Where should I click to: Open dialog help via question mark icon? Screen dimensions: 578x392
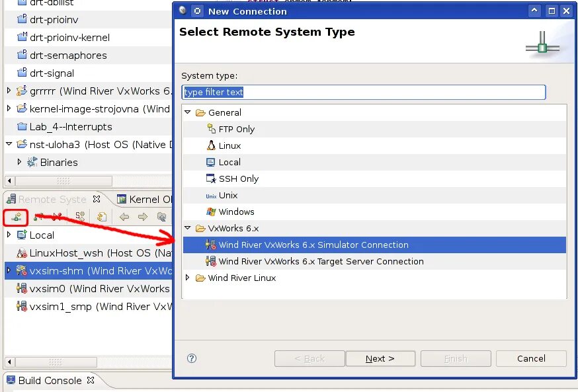coord(192,358)
